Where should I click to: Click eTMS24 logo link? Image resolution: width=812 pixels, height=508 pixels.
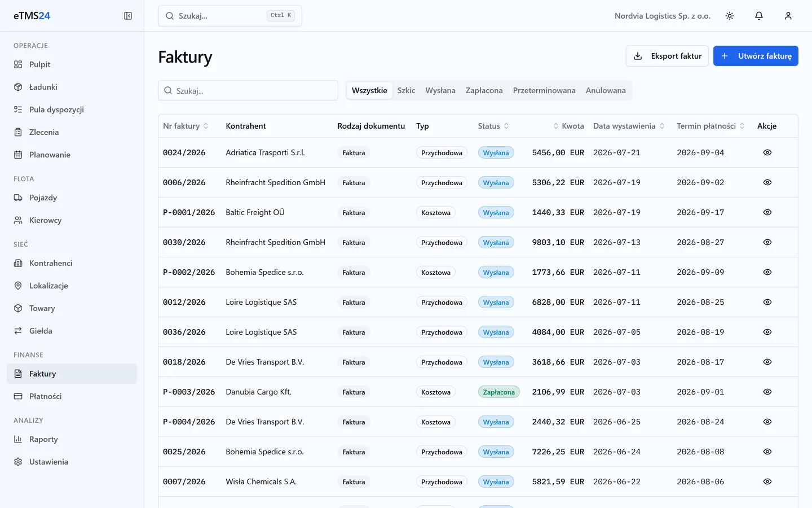(x=32, y=16)
